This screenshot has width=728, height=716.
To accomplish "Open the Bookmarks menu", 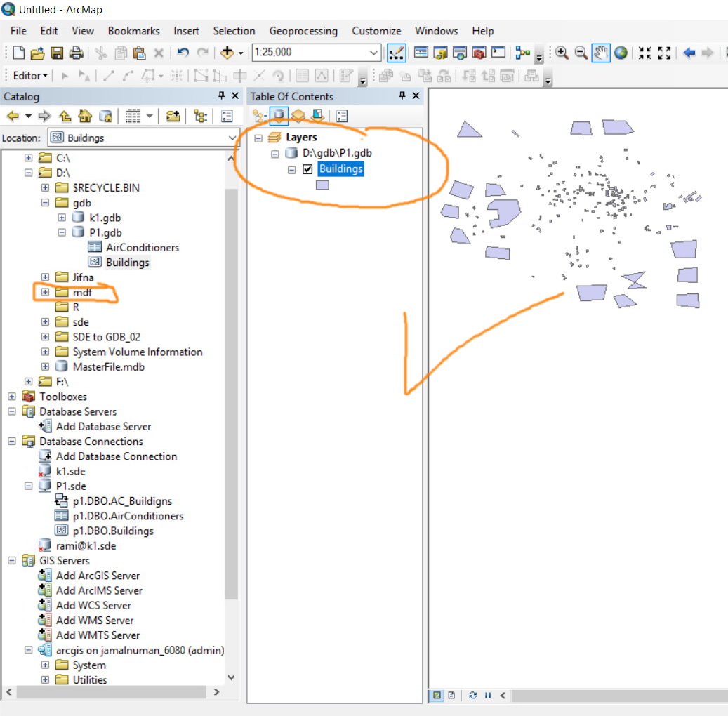I will 133,31.
